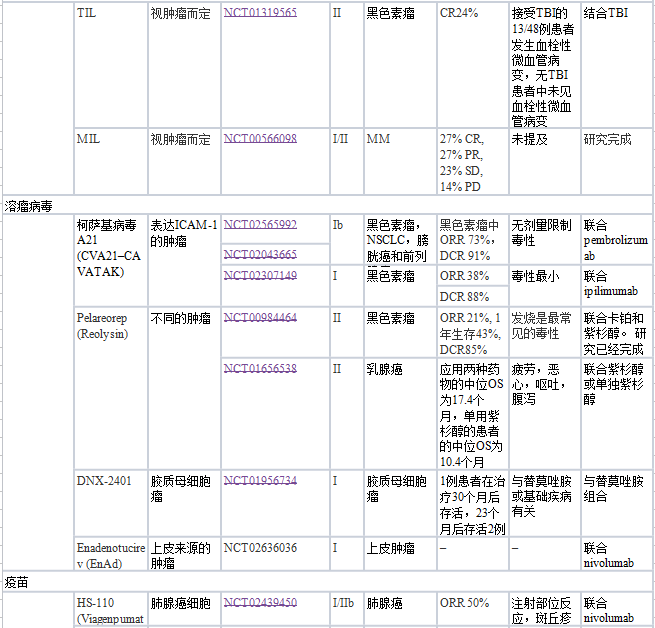The image size is (655, 628).
Task: Select the 27% CR, 27% PR cell
Action: pyautogui.click(x=472, y=161)
